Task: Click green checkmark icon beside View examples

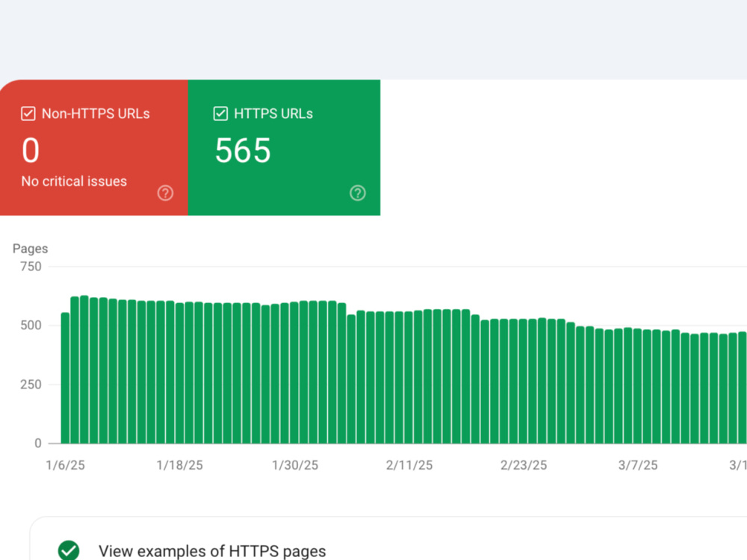Action: pos(69,550)
